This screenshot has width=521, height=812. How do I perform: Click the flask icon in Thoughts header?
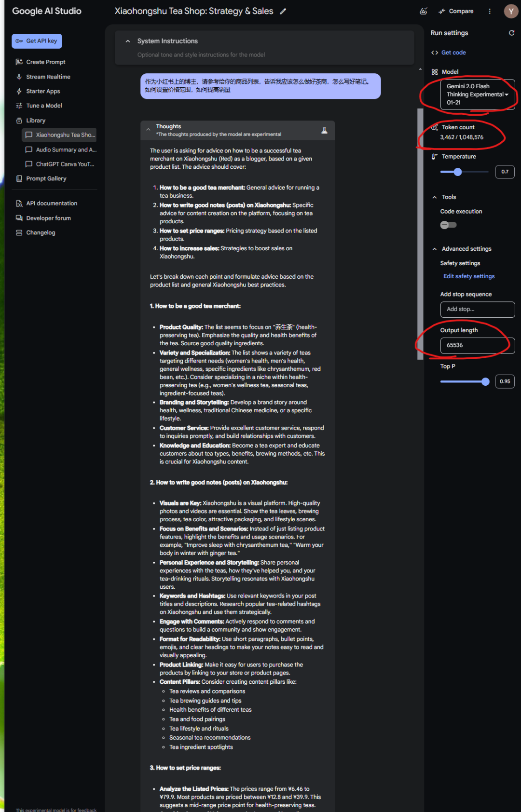tap(324, 130)
